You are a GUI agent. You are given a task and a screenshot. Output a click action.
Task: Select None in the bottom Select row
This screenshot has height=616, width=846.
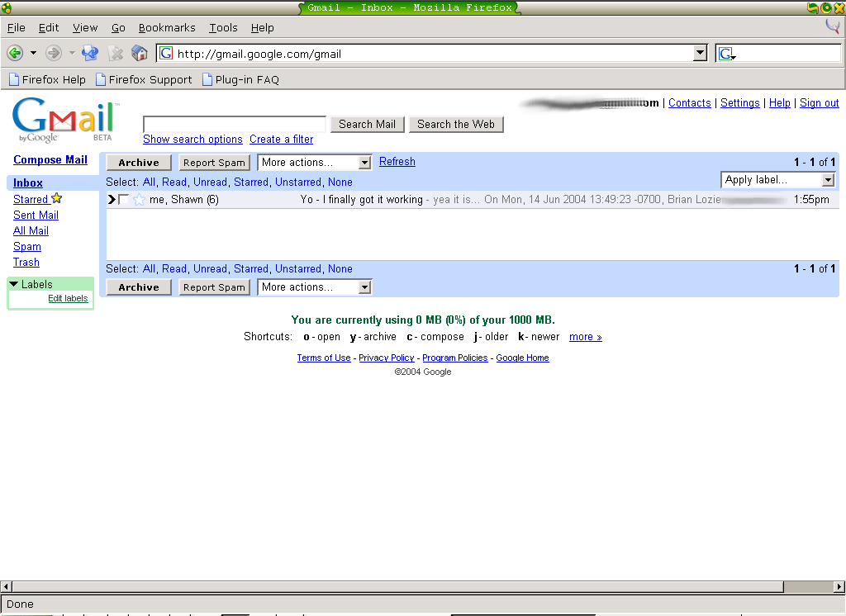(x=340, y=268)
